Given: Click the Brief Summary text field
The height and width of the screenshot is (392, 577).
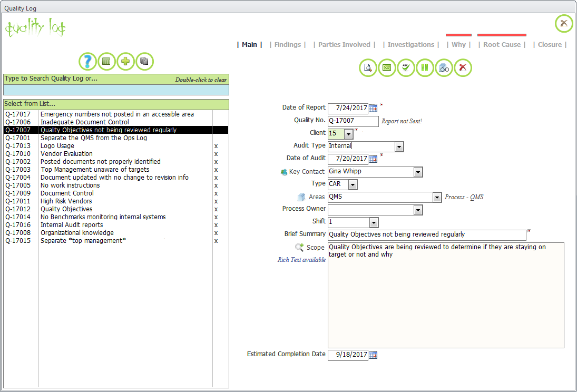Looking at the screenshot, I should tap(427, 235).
